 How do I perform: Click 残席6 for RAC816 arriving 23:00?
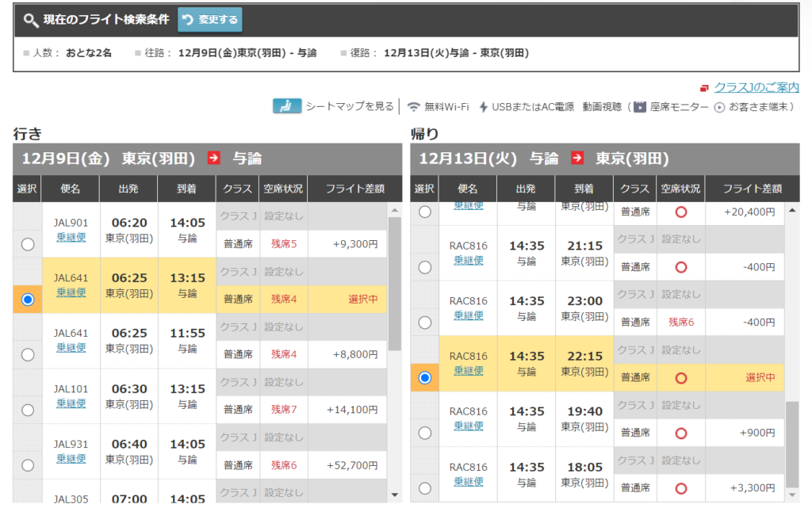(681, 322)
